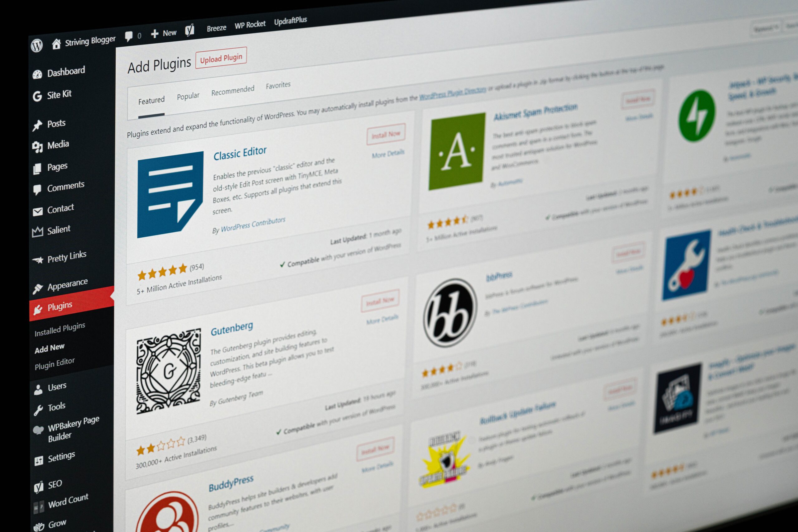798x532 pixels.
Task: Click Upload Plugin button
Action: 220,58
